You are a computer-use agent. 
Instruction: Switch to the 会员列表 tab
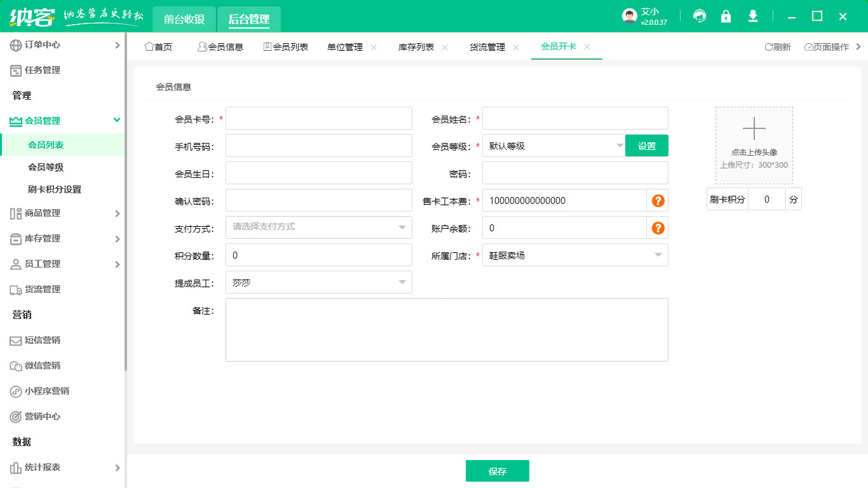(x=285, y=46)
